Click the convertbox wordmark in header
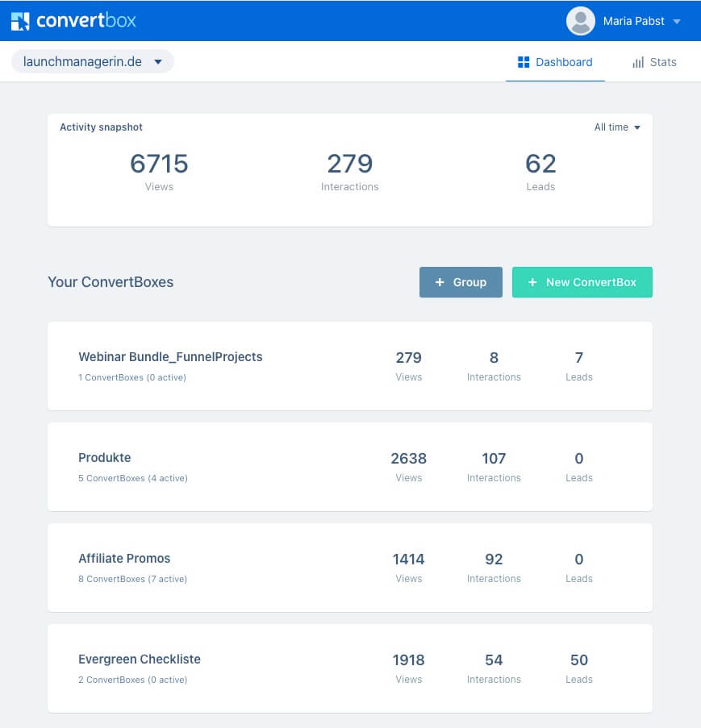701x728 pixels. point(86,21)
